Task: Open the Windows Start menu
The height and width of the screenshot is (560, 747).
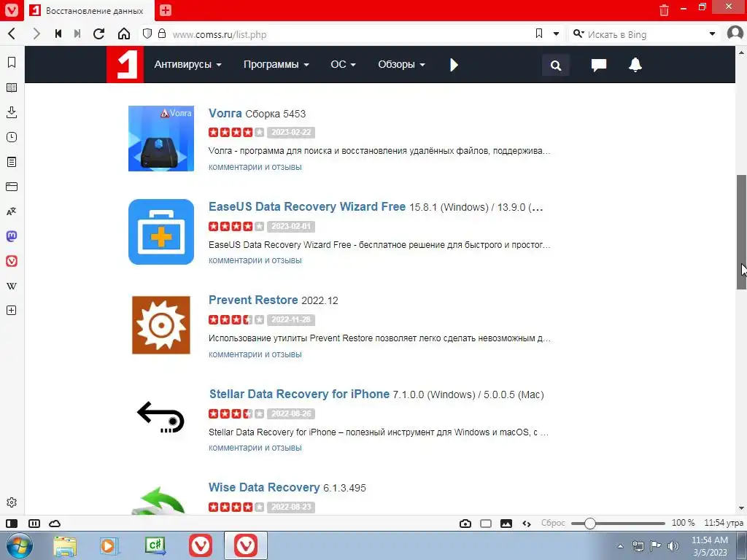Action: [20, 545]
